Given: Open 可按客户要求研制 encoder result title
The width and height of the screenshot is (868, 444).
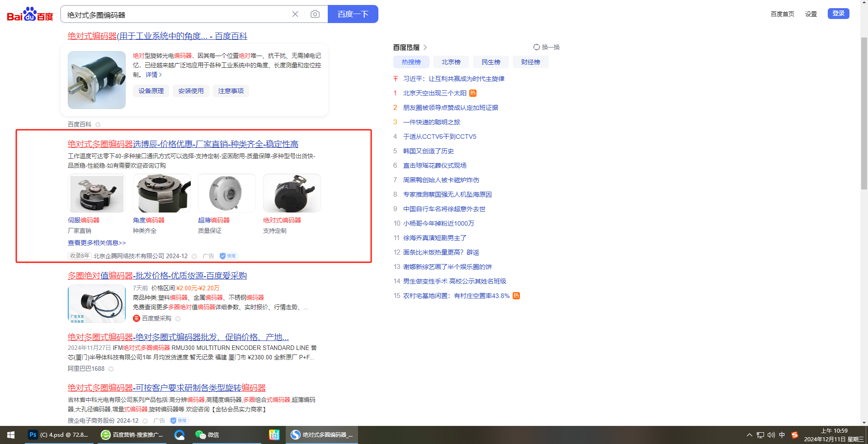Looking at the screenshot, I should [167, 388].
